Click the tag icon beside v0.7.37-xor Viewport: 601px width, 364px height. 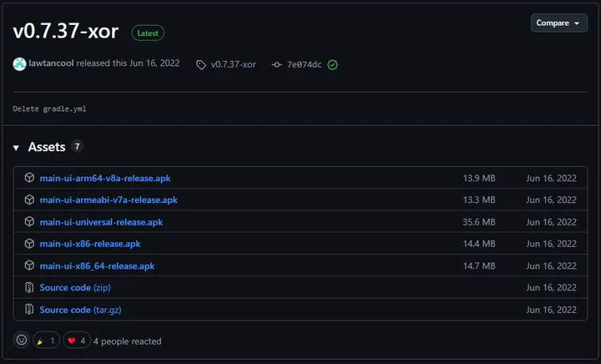(x=201, y=65)
